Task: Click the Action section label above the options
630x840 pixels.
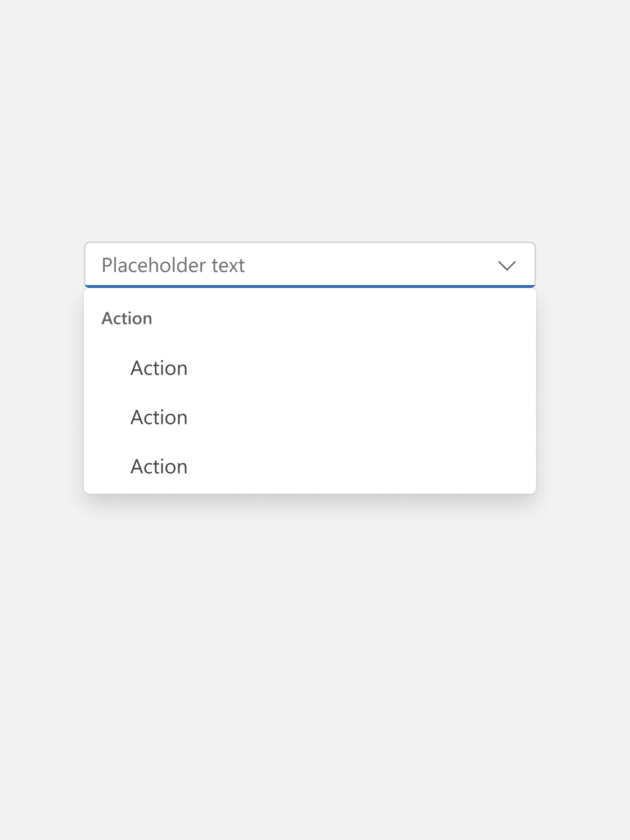Action: pyautogui.click(x=127, y=319)
